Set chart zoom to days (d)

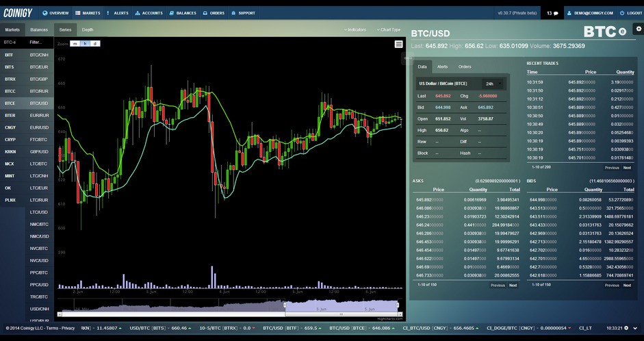[x=95, y=44]
